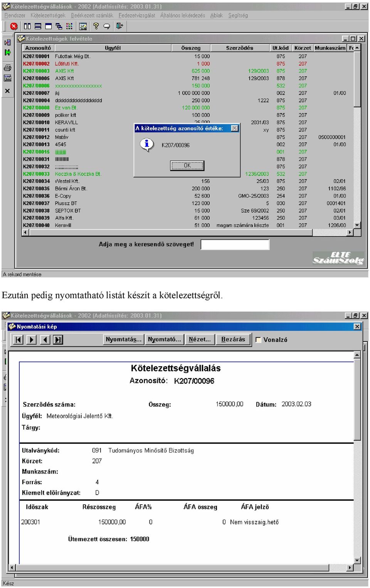The image size is (370, 588).
Task: Click the tile windows horizontally icon
Action: (38, 26)
